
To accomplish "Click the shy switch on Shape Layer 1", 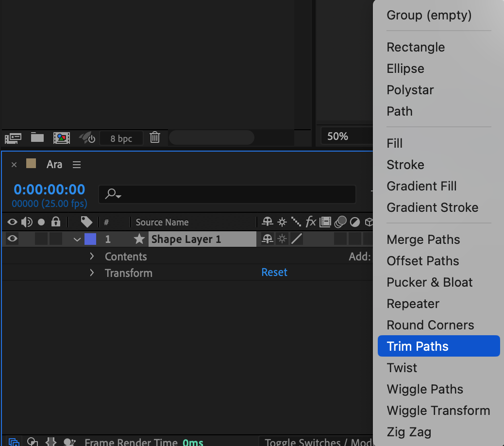I will pos(267,239).
